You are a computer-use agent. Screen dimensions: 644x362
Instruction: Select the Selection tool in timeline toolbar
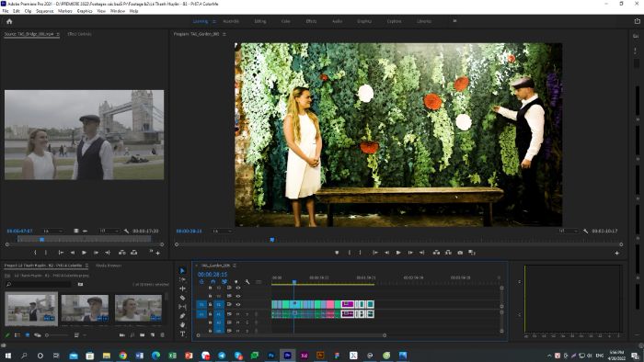click(x=183, y=270)
